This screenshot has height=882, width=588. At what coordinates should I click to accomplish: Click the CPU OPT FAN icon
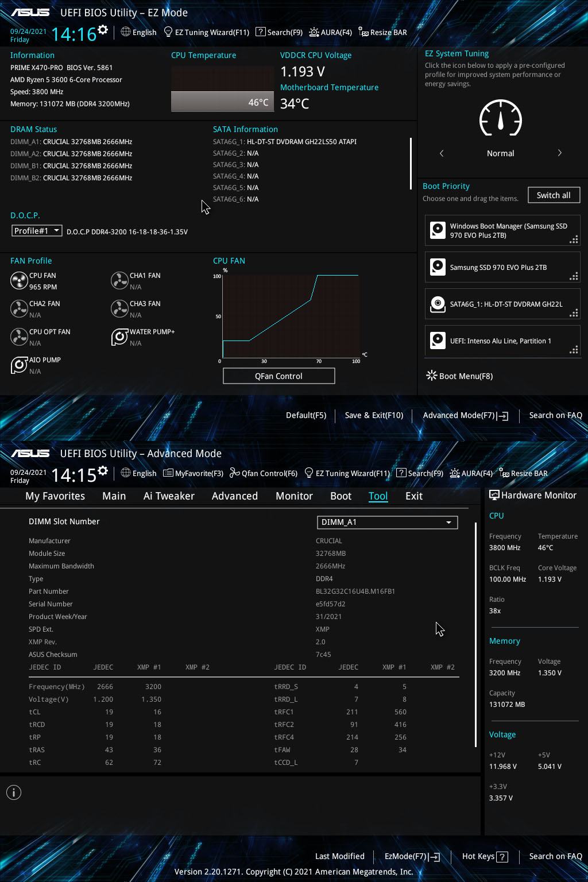point(19,337)
